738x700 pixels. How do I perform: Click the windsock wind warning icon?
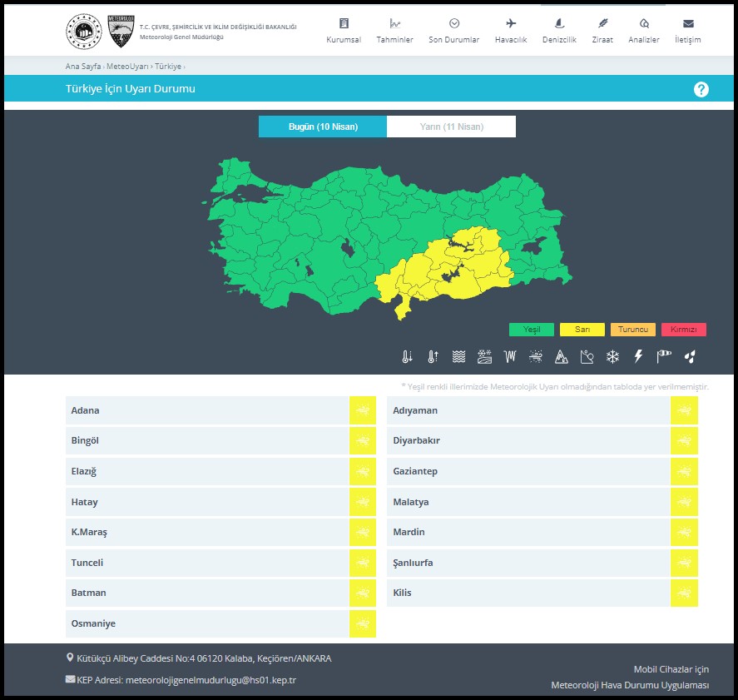664,357
